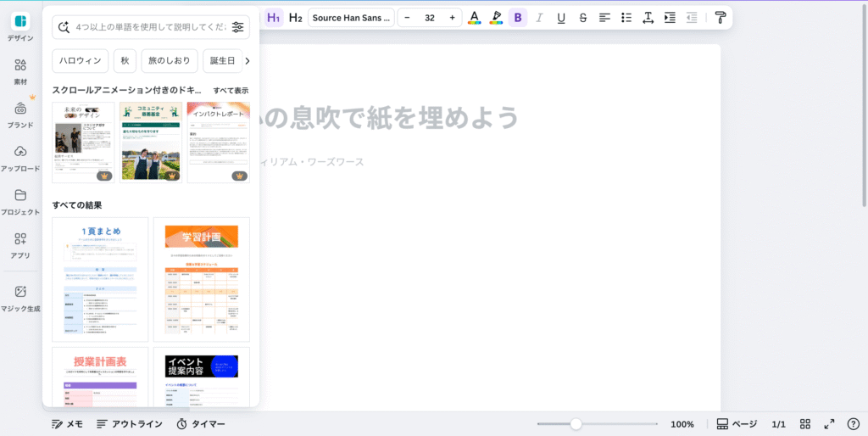Click the highlighter color icon
868x436 pixels.
pyautogui.click(x=496, y=17)
